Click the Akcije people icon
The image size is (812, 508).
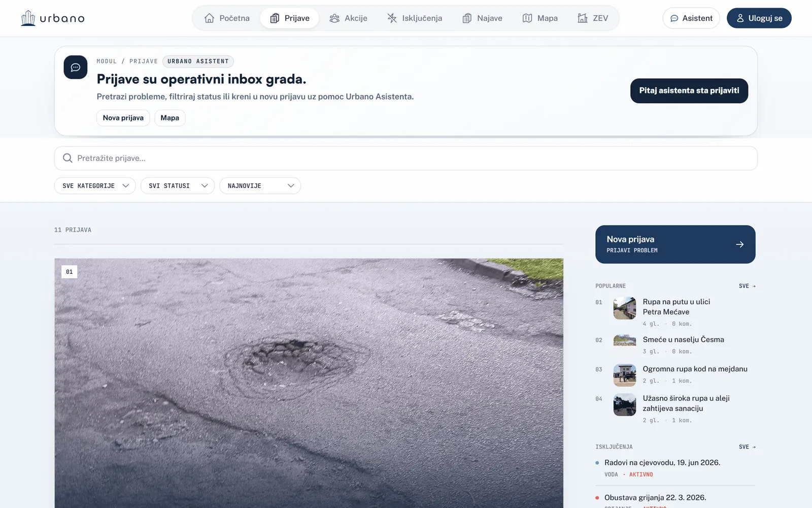(x=334, y=18)
